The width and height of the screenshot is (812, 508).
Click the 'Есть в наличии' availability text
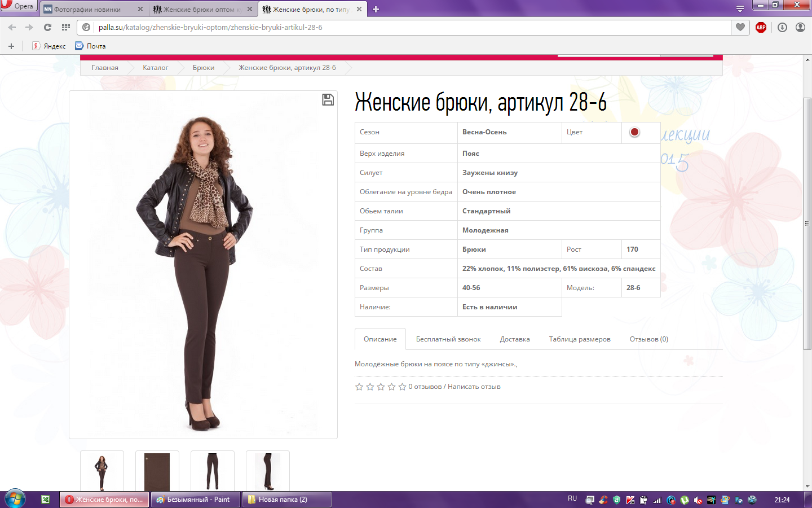pyautogui.click(x=490, y=307)
